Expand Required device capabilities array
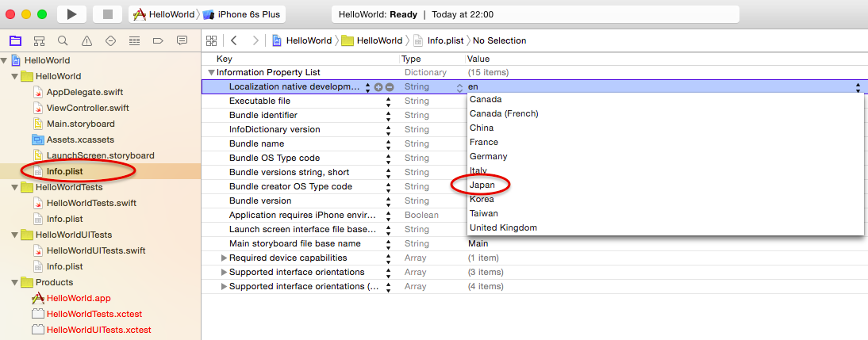868x340 pixels. [224, 258]
